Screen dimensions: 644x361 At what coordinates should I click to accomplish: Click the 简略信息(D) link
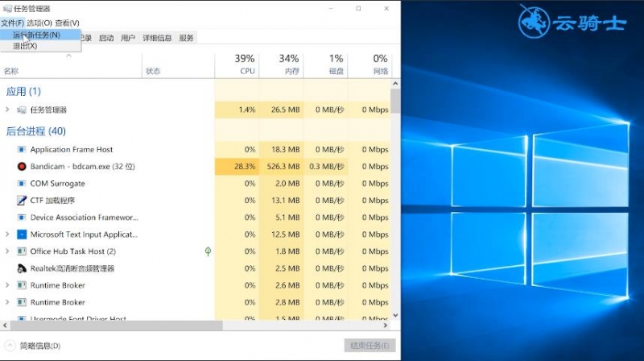39,346
